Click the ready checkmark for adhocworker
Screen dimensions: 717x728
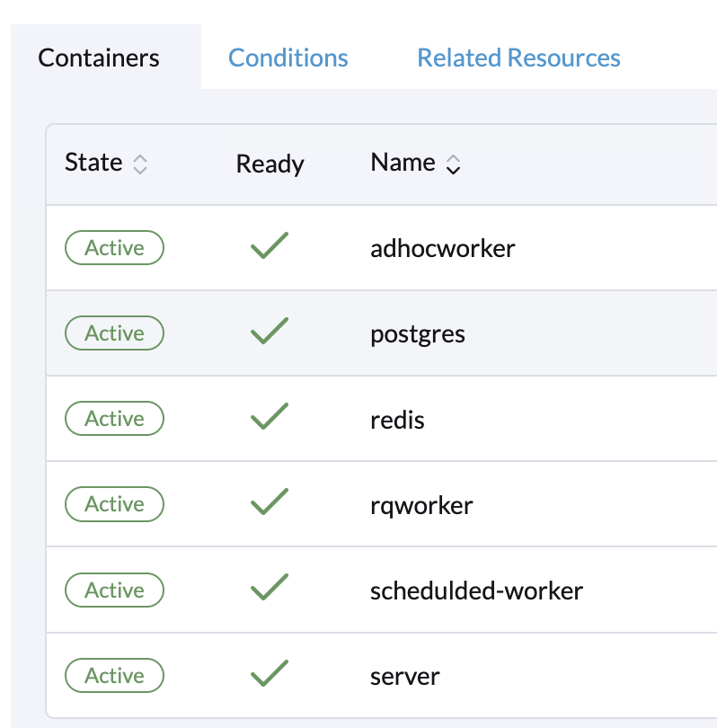(270, 245)
